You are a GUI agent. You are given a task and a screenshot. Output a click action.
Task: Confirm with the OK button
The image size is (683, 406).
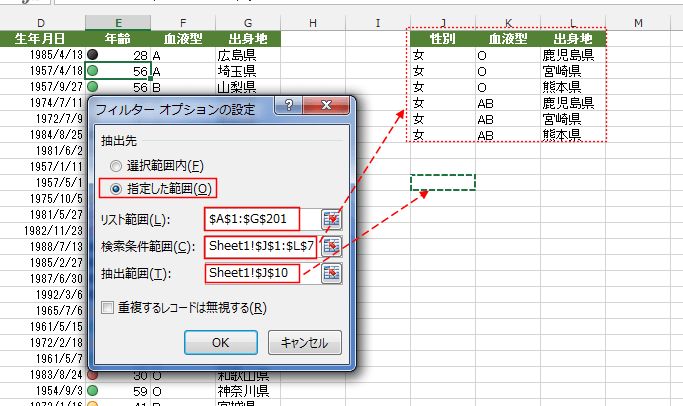(220, 342)
